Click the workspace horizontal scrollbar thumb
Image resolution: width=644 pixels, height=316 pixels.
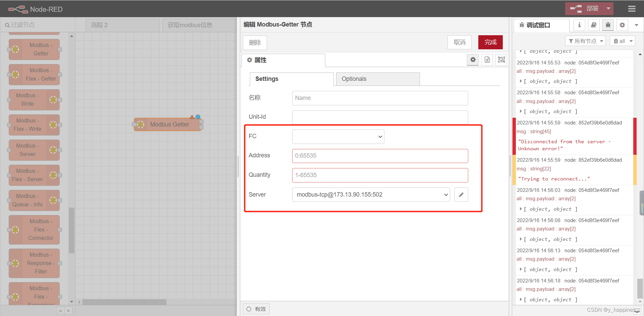coord(124,302)
